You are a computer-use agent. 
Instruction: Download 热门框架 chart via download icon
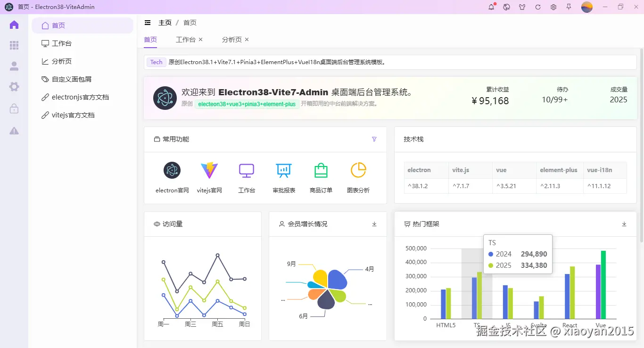tap(624, 224)
